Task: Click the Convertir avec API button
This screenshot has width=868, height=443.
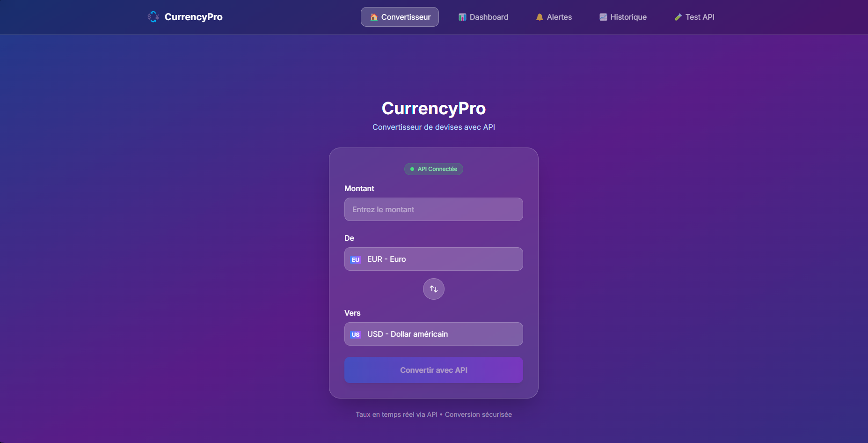Action: pyautogui.click(x=434, y=370)
